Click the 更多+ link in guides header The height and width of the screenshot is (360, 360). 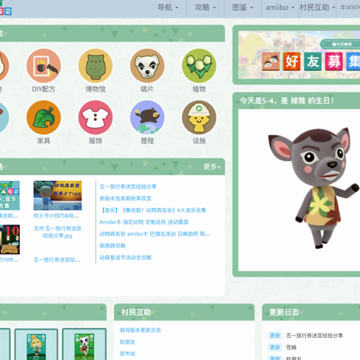[212, 167]
